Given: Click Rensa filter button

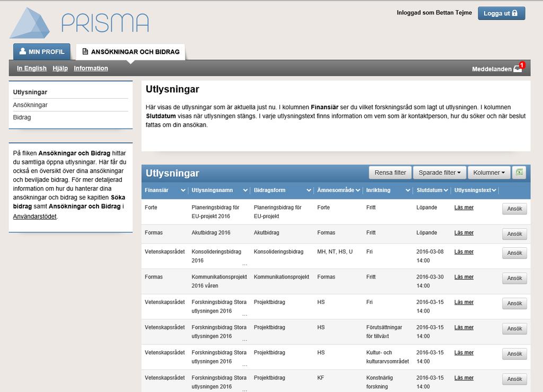Looking at the screenshot, I should 390,172.
